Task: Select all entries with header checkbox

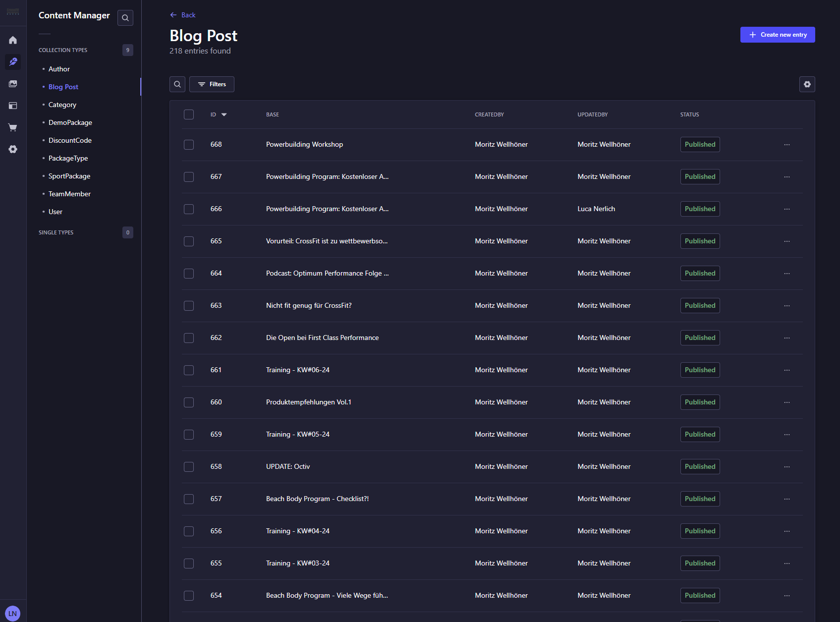Action: 189,114
